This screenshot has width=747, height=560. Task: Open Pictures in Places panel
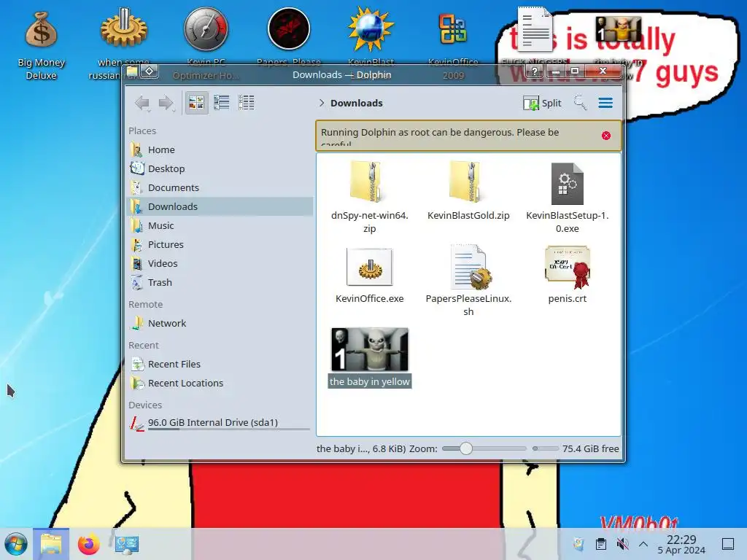[x=220, y=244]
